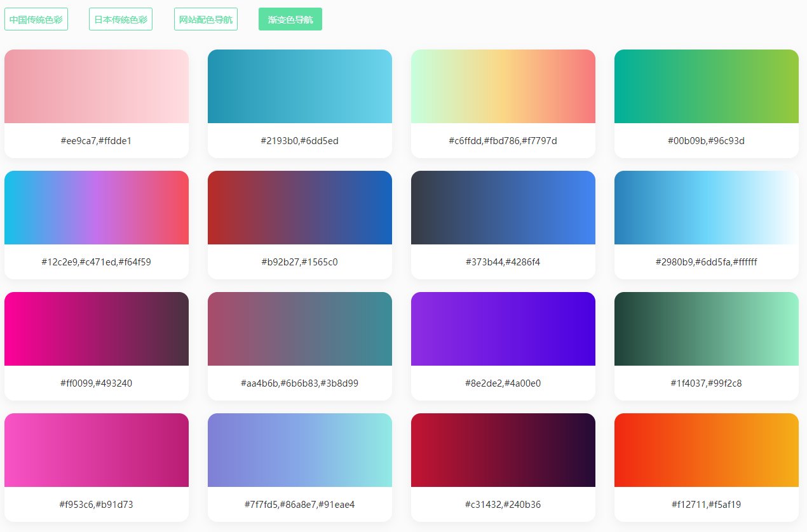Select the magenta #ff0099 to #493240 gradient swatch

click(97, 329)
